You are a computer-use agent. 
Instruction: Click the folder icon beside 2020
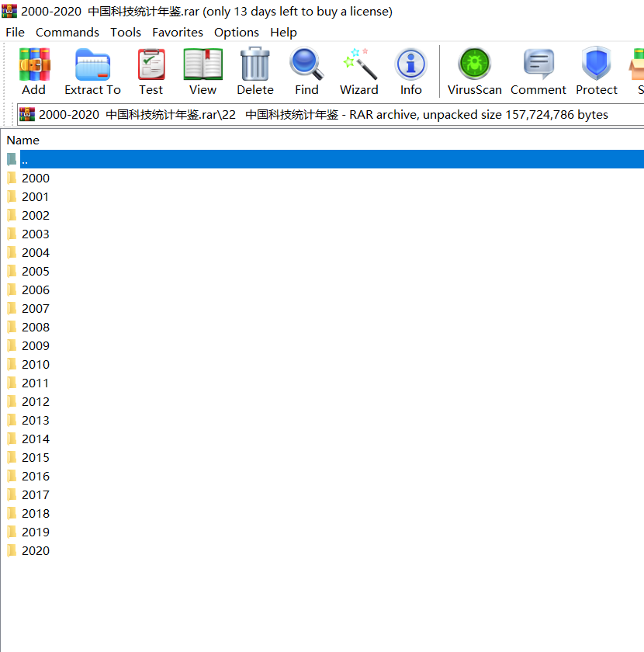coord(12,550)
